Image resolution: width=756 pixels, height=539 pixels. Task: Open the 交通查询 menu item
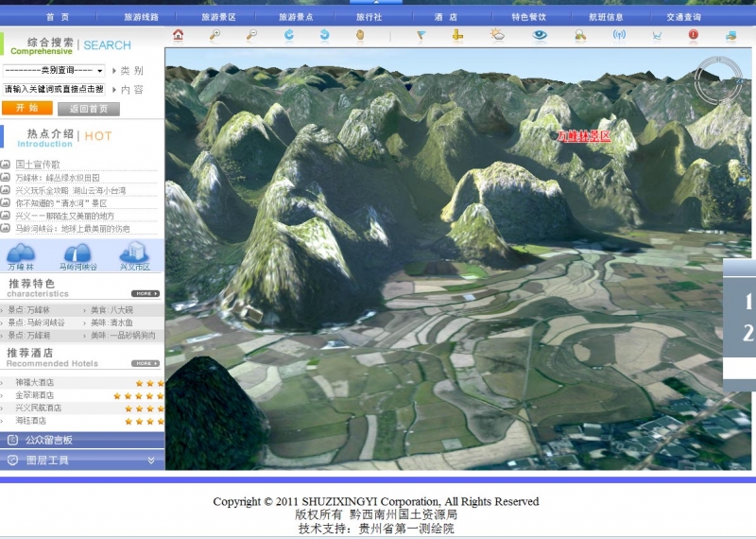683,17
